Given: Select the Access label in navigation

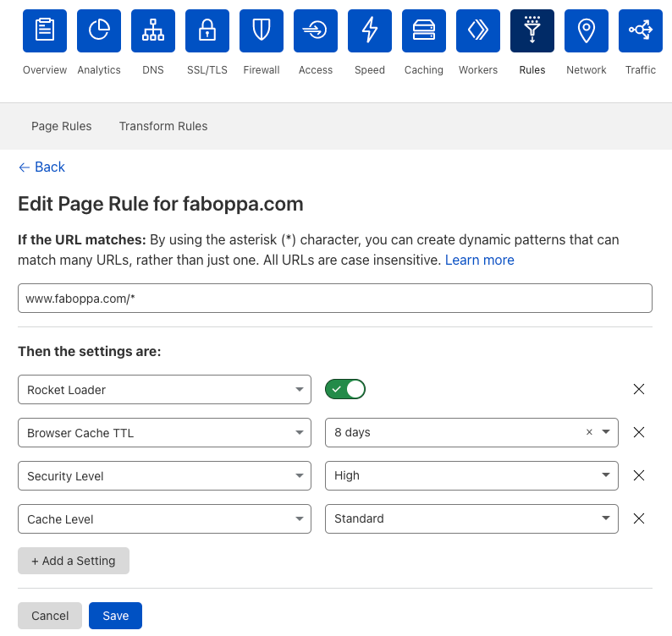Looking at the screenshot, I should (x=316, y=70).
